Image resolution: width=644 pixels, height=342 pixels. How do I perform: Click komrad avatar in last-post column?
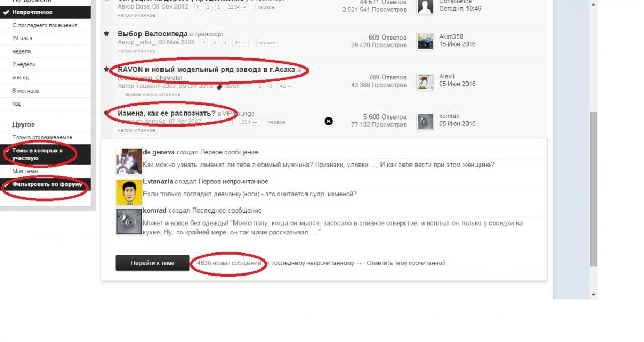[x=425, y=121]
